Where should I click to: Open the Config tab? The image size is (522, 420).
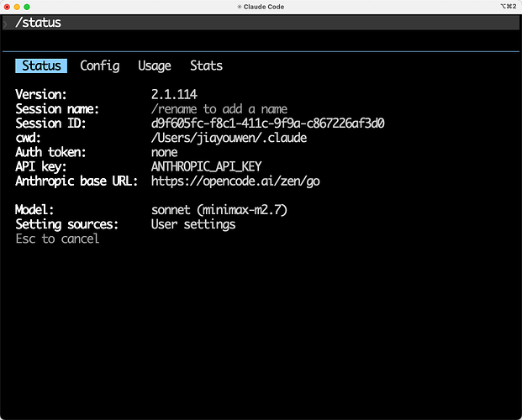click(x=99, y=66)
